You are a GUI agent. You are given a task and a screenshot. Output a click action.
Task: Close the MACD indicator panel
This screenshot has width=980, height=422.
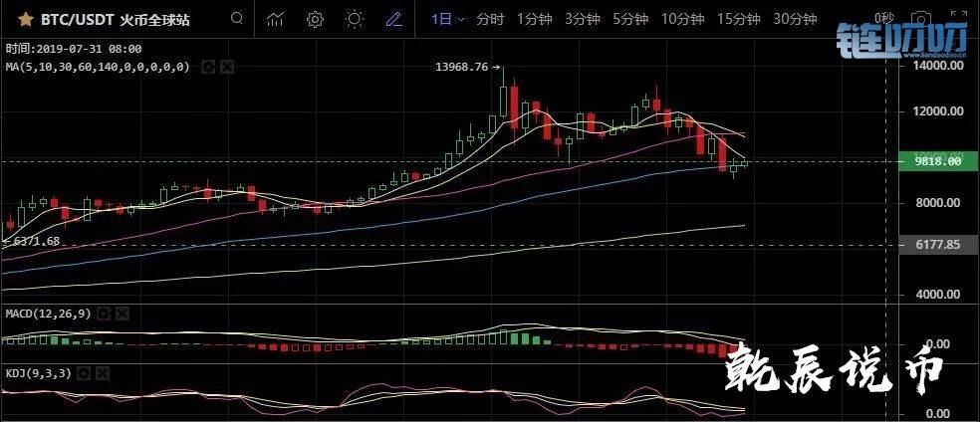[121, 314]
